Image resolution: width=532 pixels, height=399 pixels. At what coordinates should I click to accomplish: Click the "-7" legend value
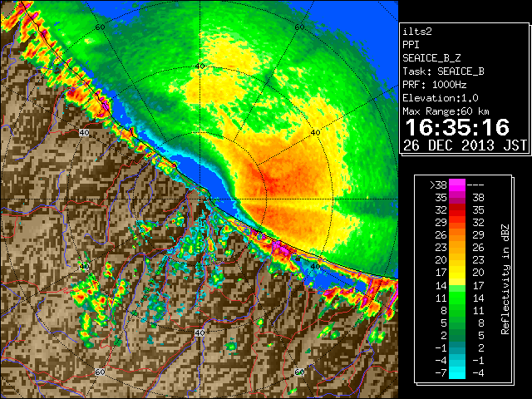441,373
